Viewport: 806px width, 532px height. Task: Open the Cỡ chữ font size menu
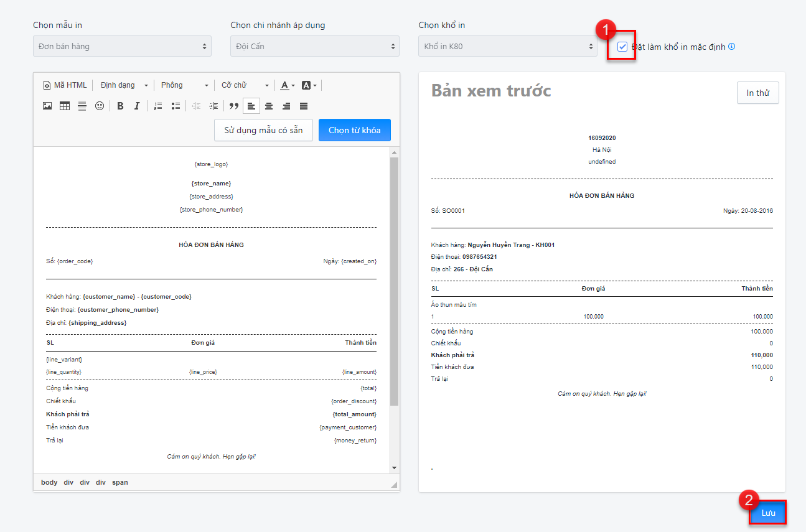[245, 85]
